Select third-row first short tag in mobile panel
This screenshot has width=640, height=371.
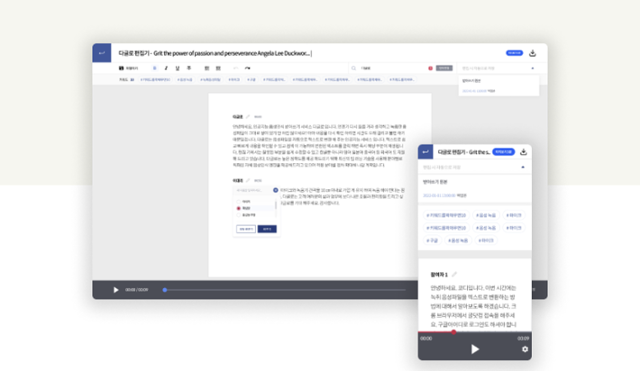click(x=432, y=240)
